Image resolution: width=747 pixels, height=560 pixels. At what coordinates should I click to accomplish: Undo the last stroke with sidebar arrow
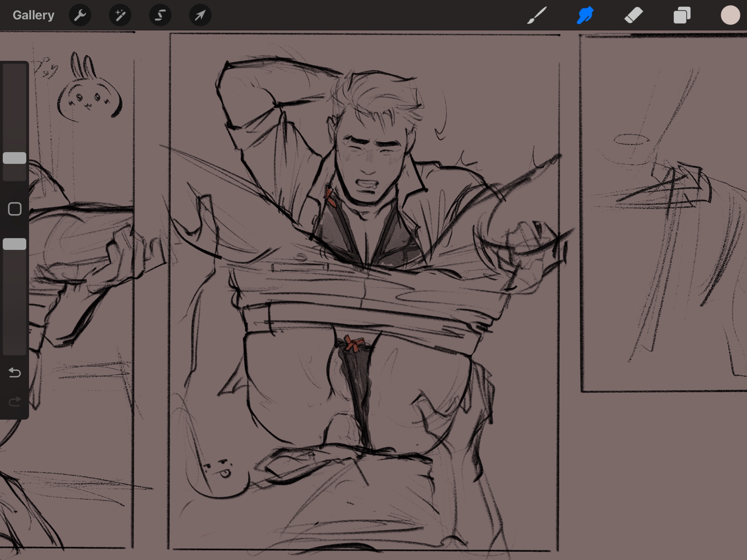pyautogui.click(x=15, y=373)
